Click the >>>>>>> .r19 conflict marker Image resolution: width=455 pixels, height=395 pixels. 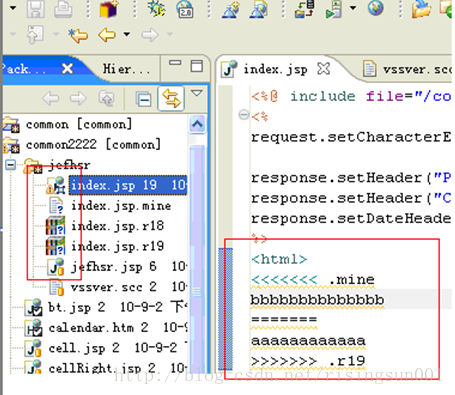click(x=308, y=361)
